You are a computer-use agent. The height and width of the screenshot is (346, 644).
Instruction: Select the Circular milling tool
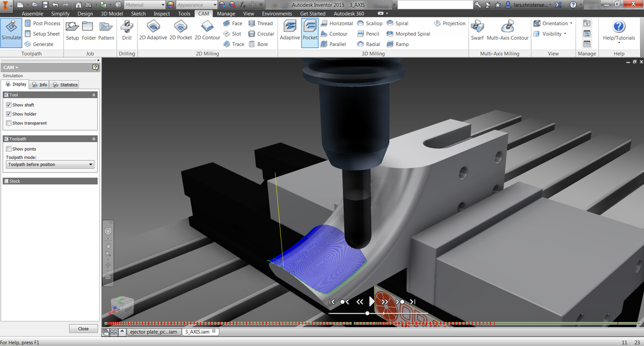(261, 34)
